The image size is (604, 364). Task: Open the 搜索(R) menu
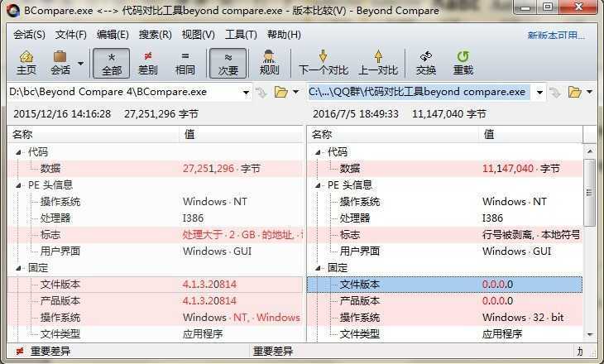[156, 35]
